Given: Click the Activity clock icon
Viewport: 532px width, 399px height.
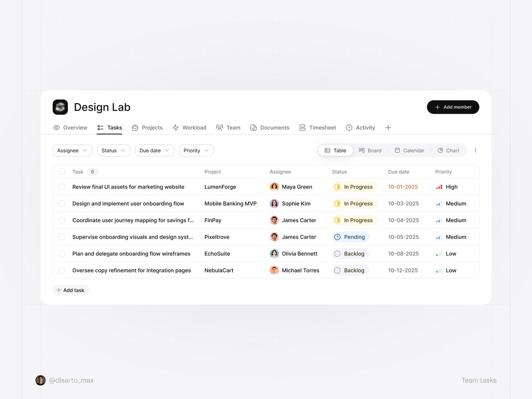Looking at the screenshot, I should [x=348, y=127].
